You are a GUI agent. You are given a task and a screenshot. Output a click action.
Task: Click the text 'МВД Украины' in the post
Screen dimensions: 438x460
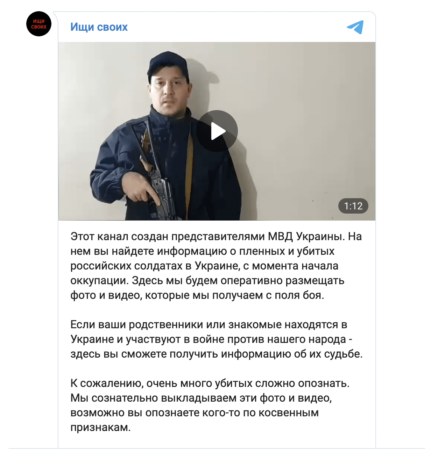coord(306,236)
